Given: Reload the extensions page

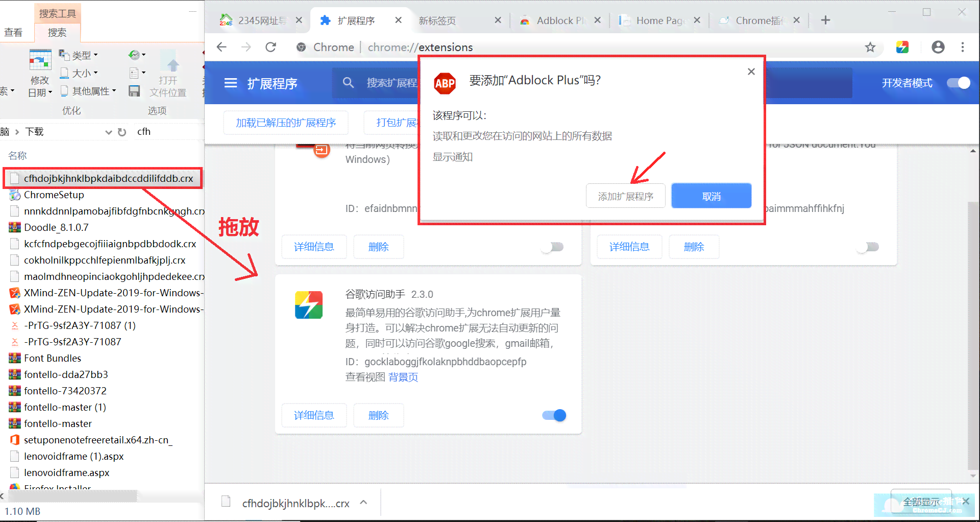Looking at the screenshot, I should point(271,47).
